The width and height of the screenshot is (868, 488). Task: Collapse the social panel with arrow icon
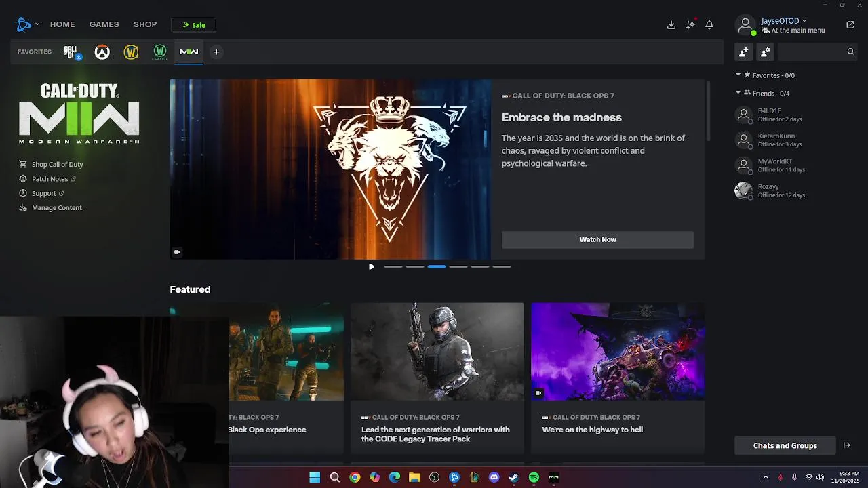coord(846,445)
